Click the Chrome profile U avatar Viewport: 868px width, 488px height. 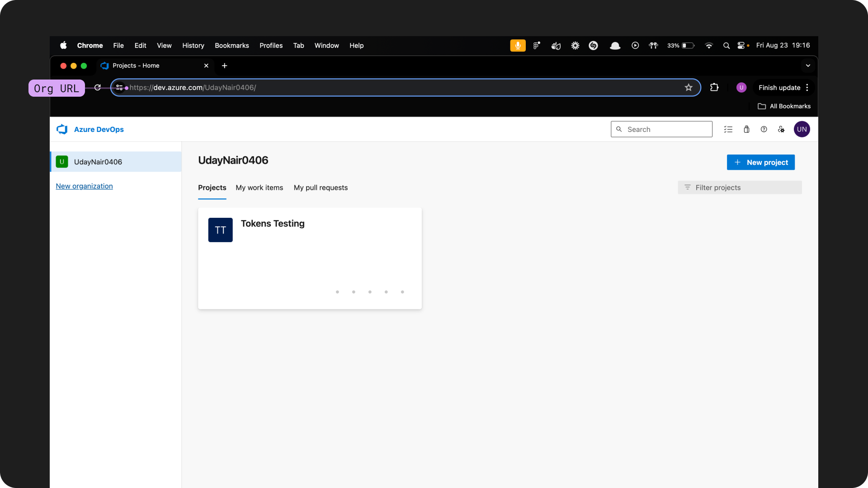741,88
